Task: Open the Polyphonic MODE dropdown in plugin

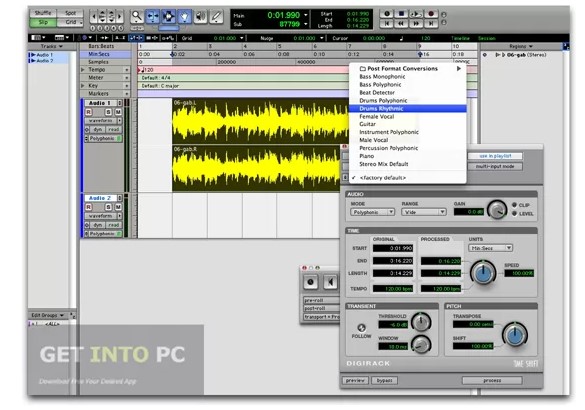Action: click(372, 212)
